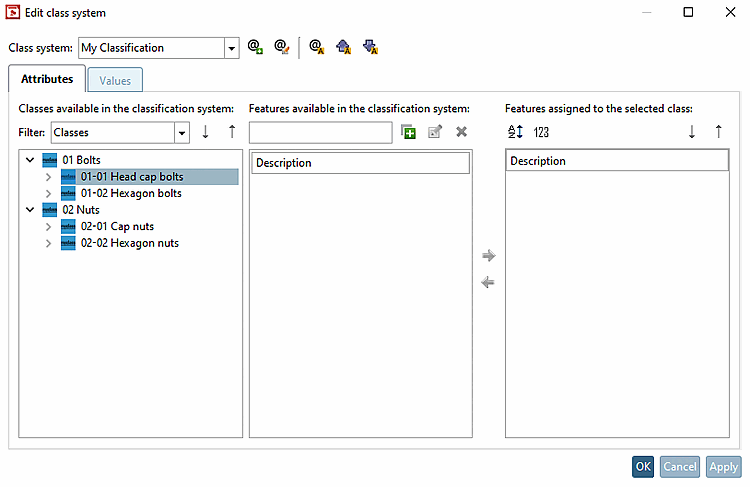Click the Description header in available features

(x=360, y=163)
